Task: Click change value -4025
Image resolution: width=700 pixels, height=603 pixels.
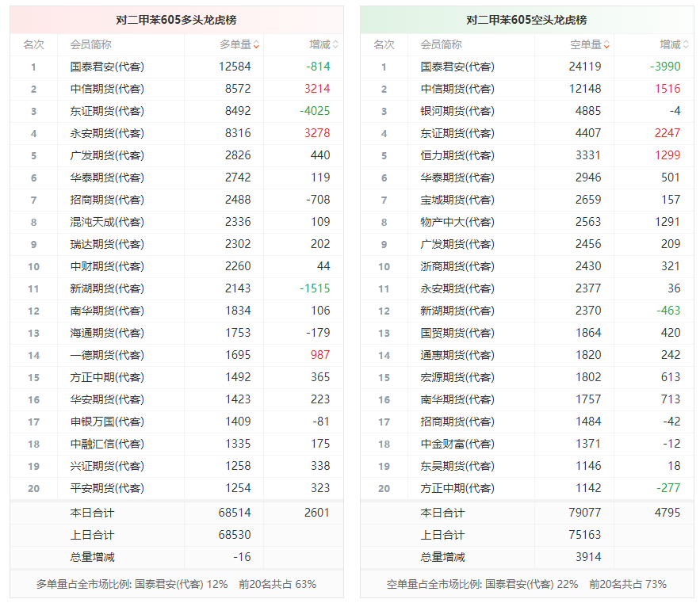Action: click(315, 111)
